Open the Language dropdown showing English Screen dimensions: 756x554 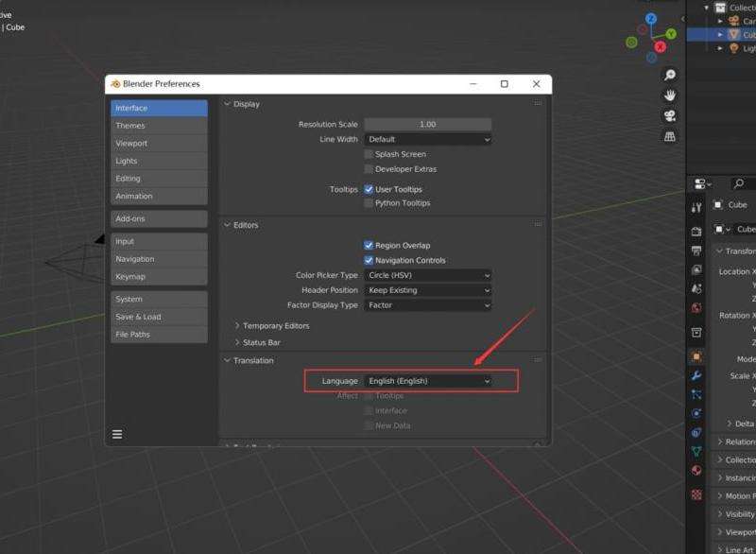[428, 381]
